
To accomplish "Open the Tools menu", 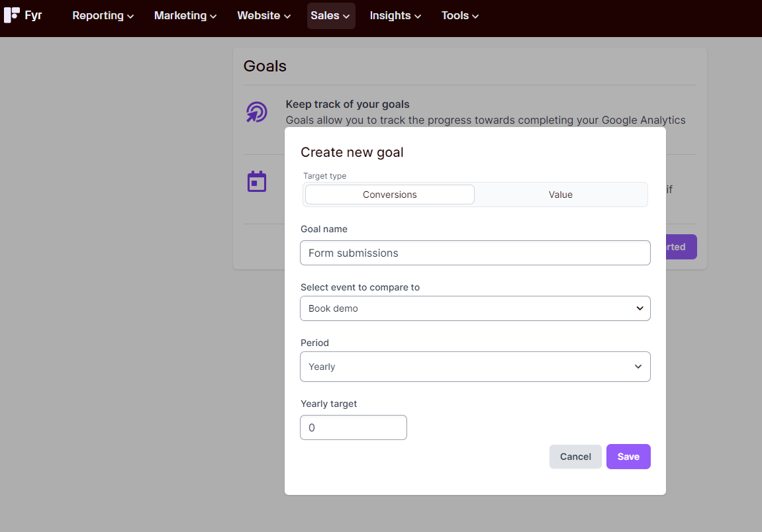I will point(460,16).
